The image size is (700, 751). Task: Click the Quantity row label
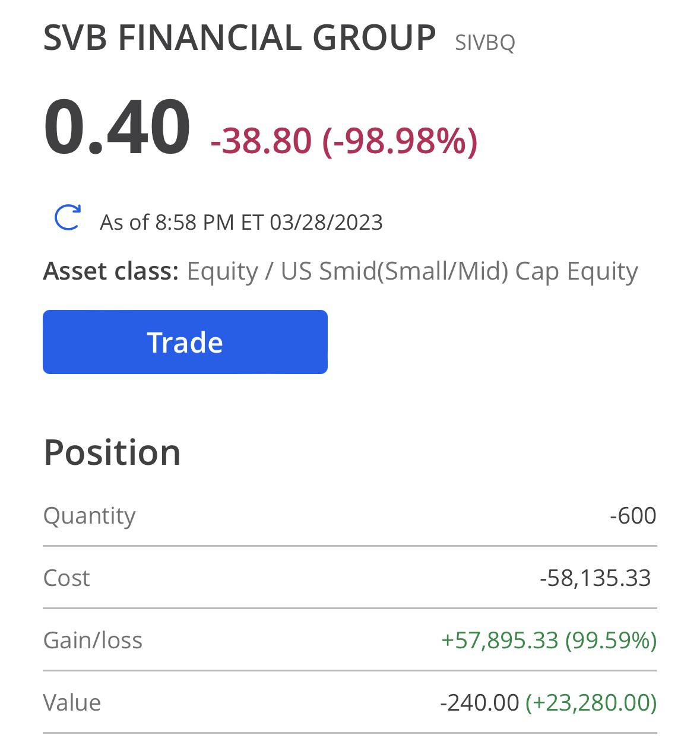point(89,515)
